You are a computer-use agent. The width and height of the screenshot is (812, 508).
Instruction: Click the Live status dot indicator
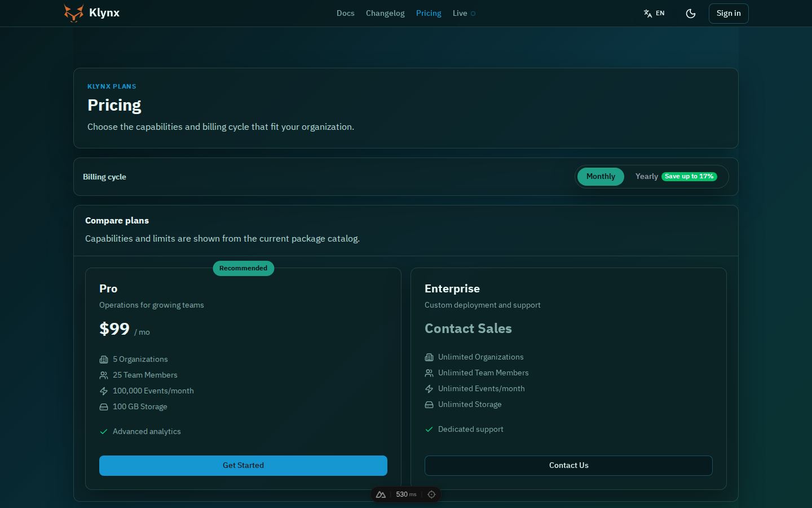click(x=473, y=14)
